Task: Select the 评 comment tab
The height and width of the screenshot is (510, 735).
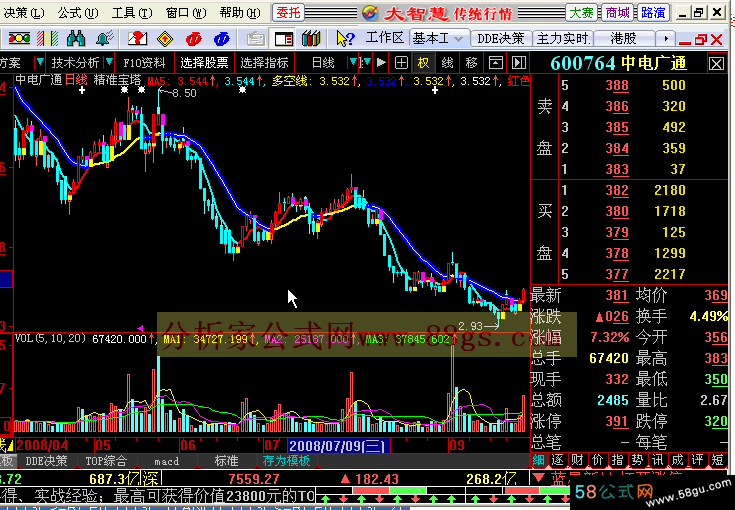Action: [x=698, y=460]
